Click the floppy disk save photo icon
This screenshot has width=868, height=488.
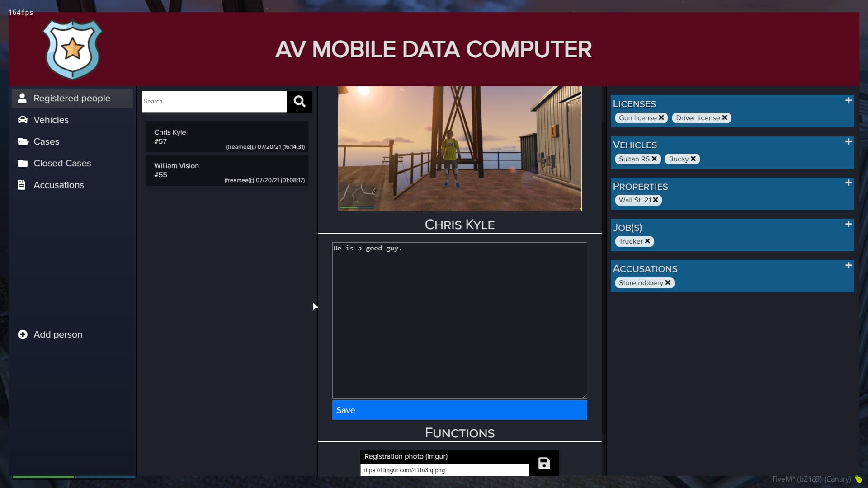(544, 463)
